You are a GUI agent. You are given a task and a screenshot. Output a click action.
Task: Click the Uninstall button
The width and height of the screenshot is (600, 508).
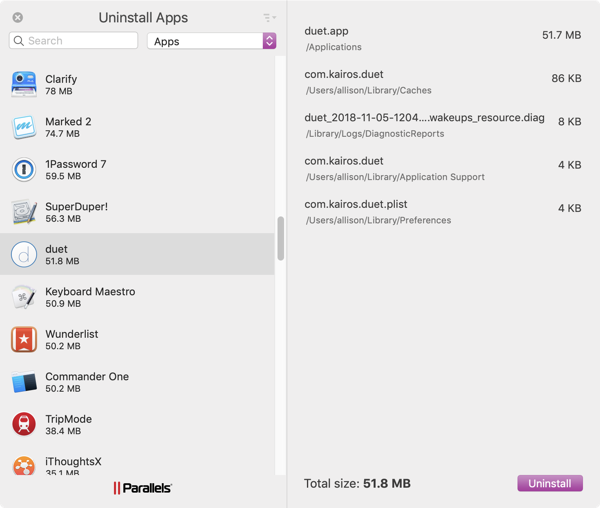pos(550,484)
